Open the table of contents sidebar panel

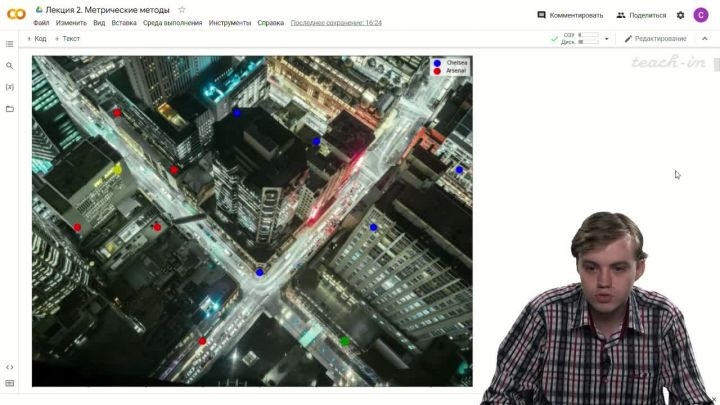click(x=10, y=44)
